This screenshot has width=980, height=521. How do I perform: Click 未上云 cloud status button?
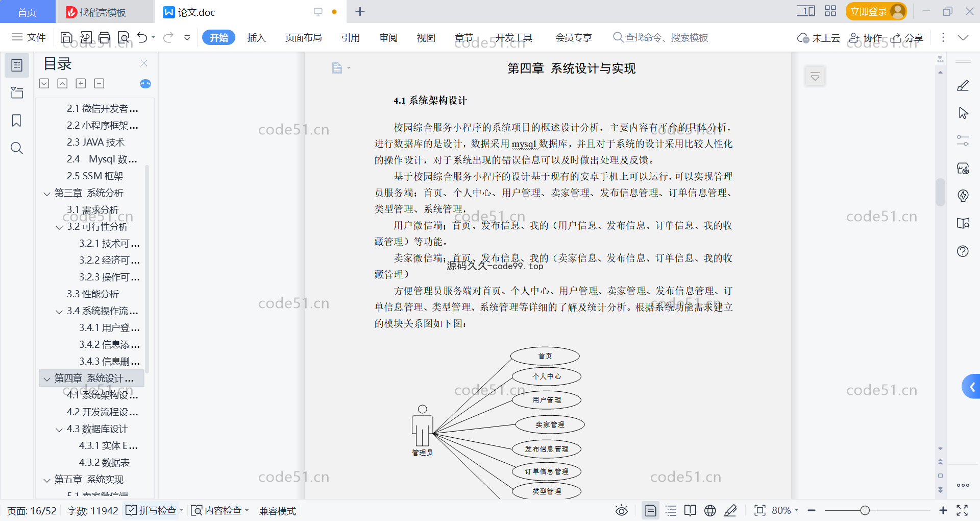[x=819, y=38]
